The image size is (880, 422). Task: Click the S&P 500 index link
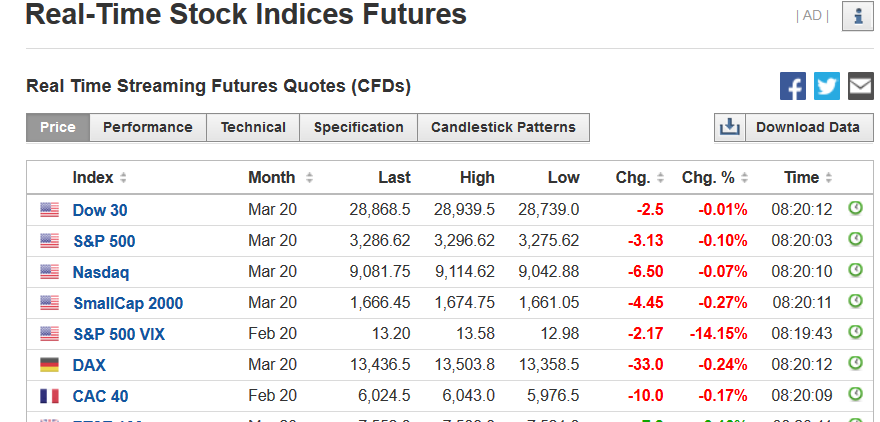click(104, 241)
